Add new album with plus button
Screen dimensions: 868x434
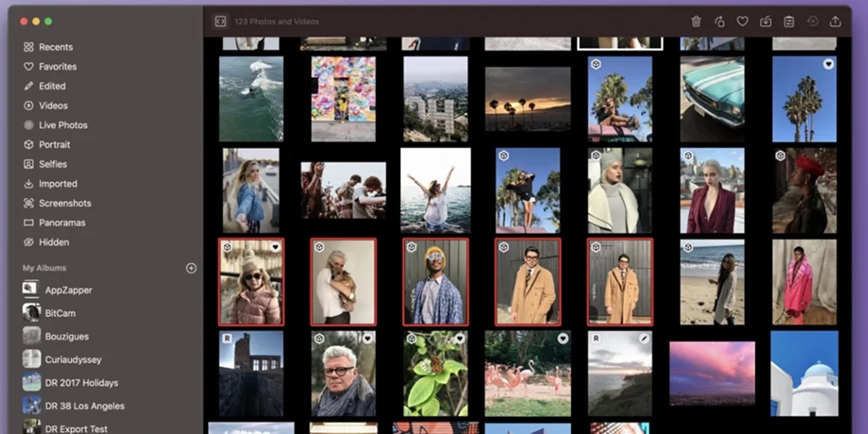(x=191, y=268)
